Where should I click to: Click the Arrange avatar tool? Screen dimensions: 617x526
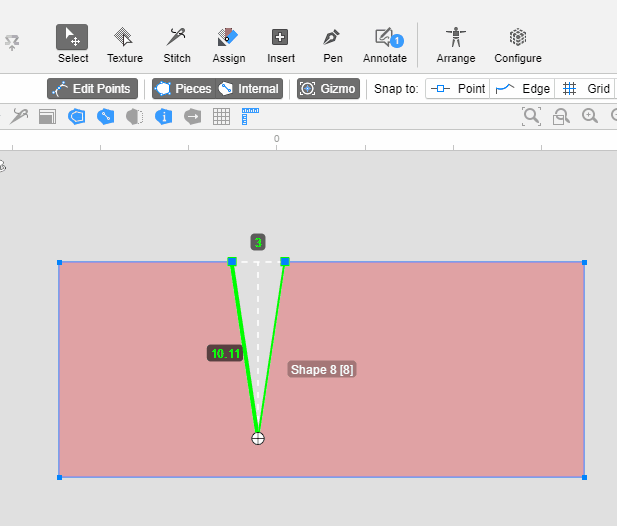[456, 45]
